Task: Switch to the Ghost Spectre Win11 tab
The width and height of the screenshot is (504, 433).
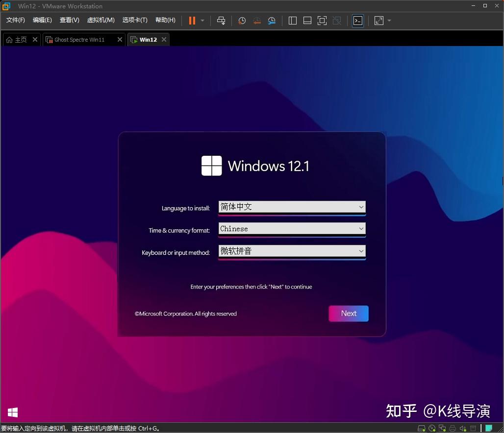Action: pos(80,39)
